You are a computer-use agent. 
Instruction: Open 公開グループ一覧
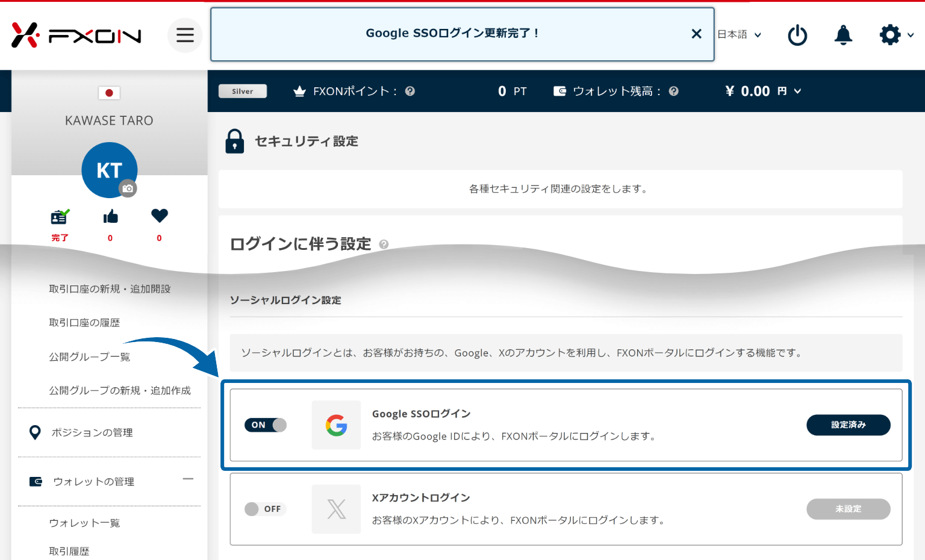pyautogui.click(x=89, y=357)
